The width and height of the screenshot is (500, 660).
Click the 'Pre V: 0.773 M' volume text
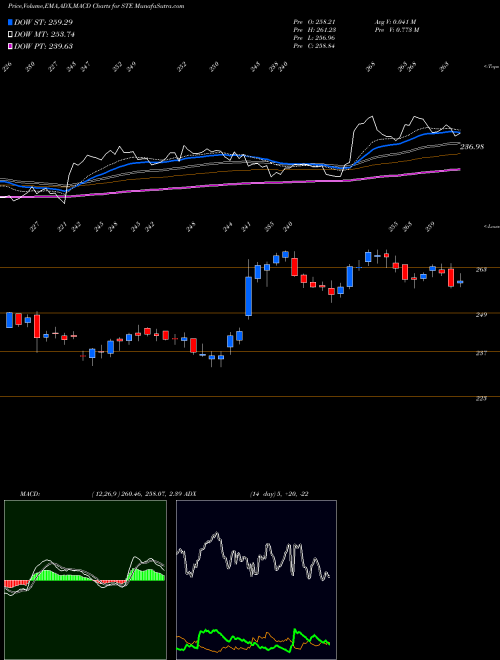point(396,30)
